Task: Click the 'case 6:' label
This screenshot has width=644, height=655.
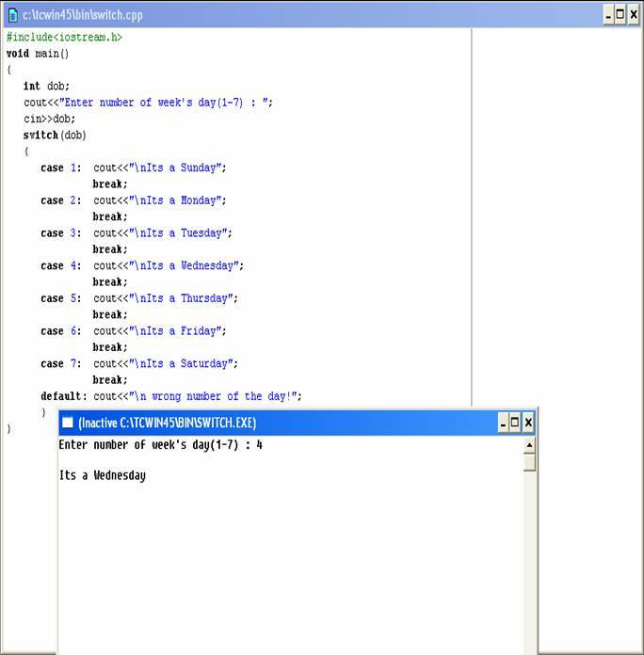Action: (x=61, y=330)
